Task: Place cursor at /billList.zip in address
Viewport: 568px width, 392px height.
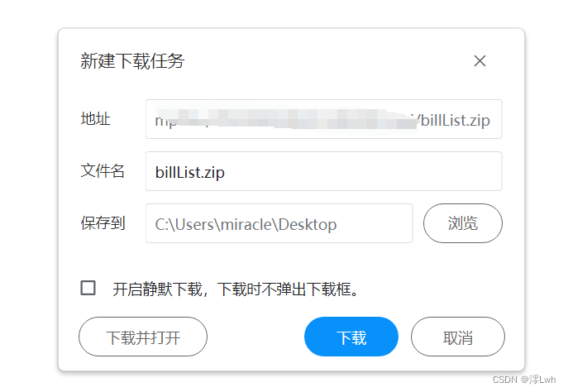Action: pyautogui.click(x=452, y=120)
